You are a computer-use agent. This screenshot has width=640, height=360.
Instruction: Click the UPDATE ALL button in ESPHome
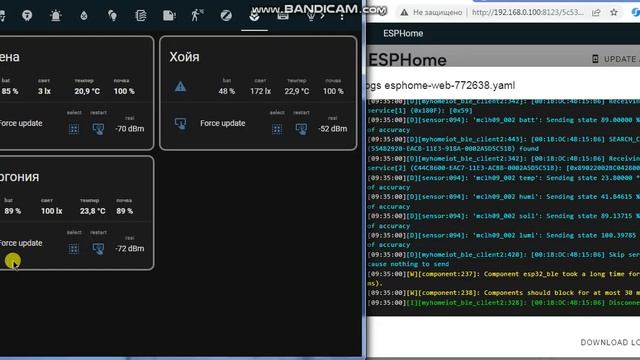[617, 59]
